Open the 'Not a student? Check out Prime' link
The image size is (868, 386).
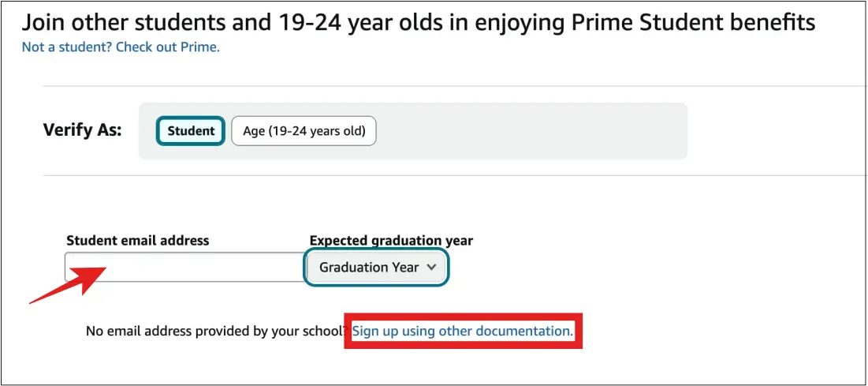[121, 47]
